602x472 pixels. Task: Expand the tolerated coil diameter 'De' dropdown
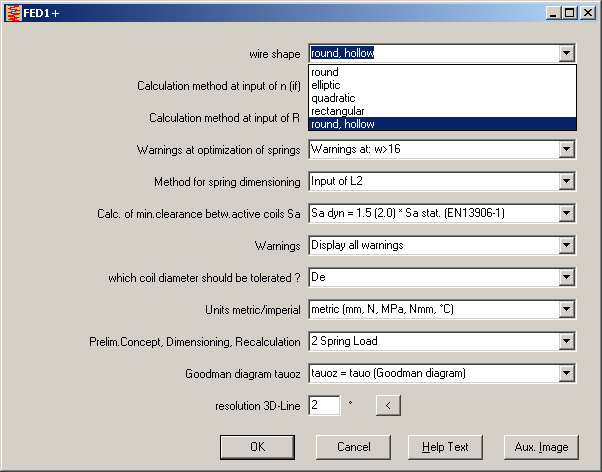(567, 277)
